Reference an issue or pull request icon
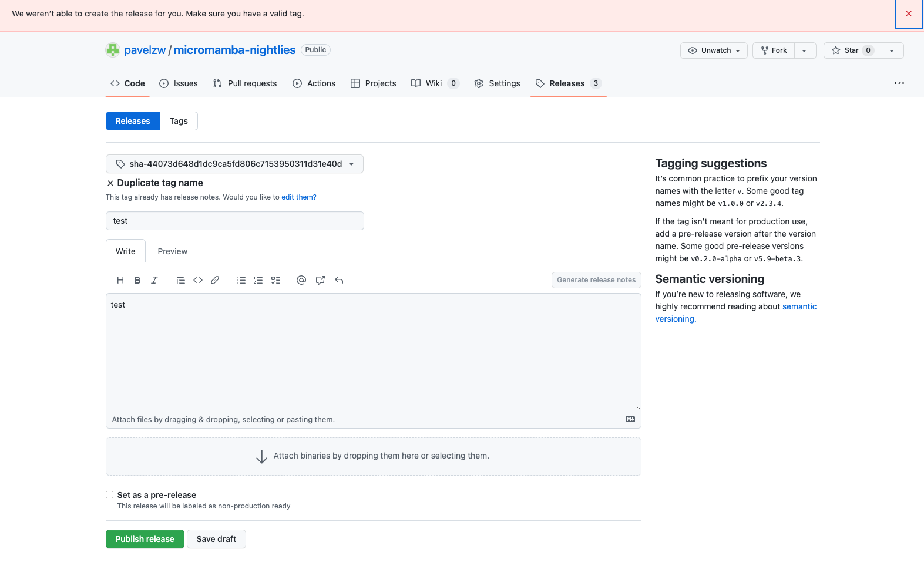The height and width of the screenshot is (566, 924). click(320, 280)
